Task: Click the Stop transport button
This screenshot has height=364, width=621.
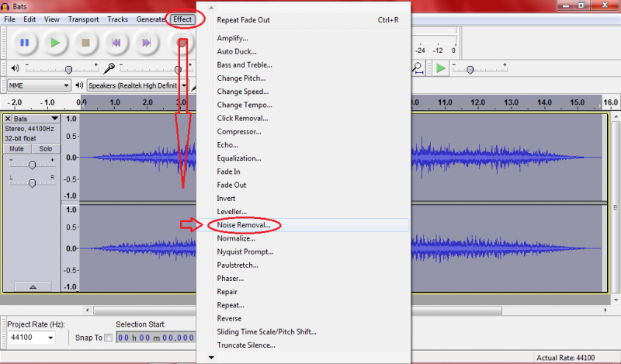Action: click(x=85, y=43)
